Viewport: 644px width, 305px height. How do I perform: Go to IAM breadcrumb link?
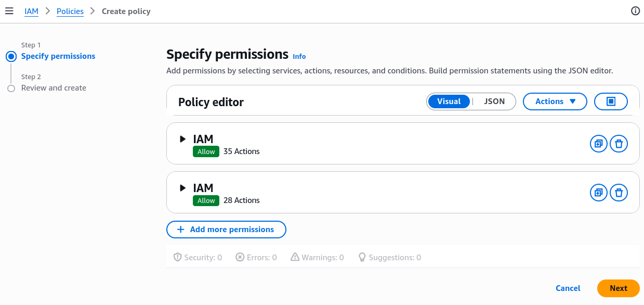coord(31,11)
